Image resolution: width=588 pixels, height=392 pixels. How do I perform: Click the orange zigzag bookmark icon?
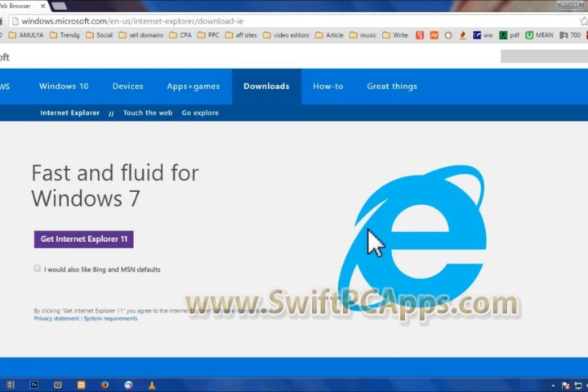point(434,35)
